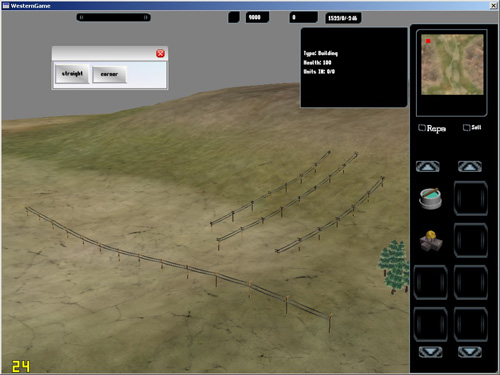The width and height of the screenshot is (500, 375).
Task: Toggle the Repair checkbox
Action: pyautogui.click(x=422, y=128)
